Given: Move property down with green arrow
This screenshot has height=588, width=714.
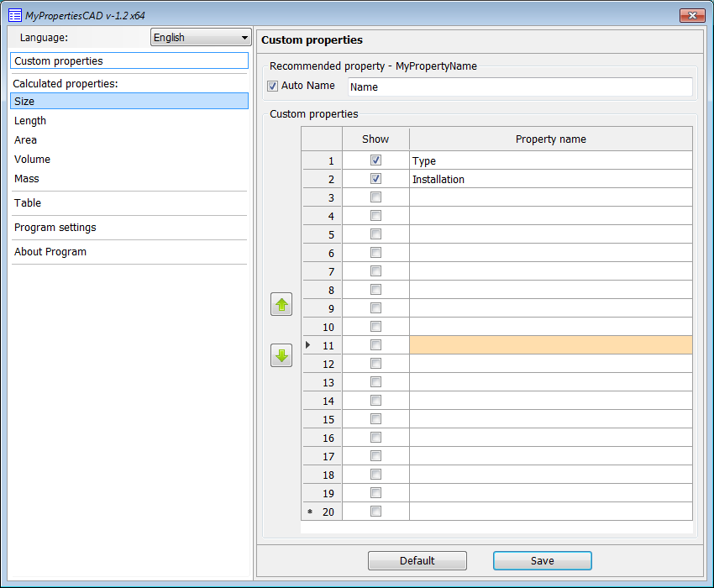Looking at the screenshot, I should (281, 355).
